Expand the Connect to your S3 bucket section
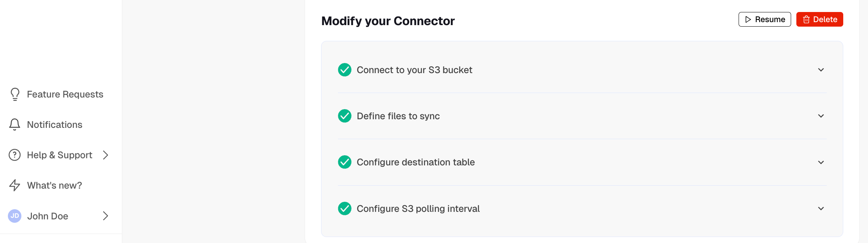 pos(821,70)
